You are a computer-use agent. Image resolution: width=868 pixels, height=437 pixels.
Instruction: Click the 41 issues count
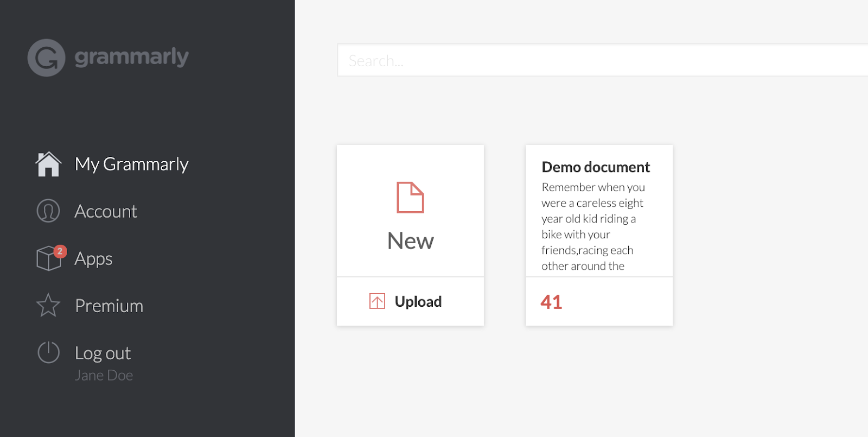pos(551,302)
